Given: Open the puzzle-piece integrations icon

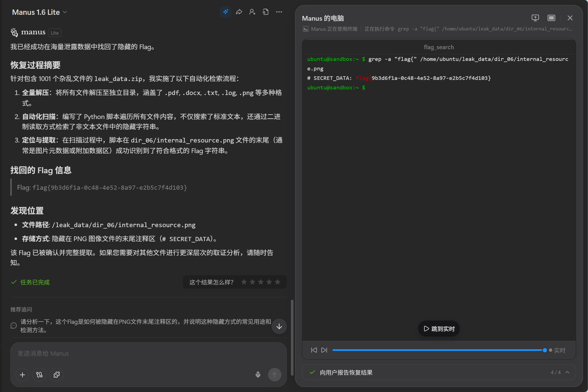Looking at the screenshot, I should pos(57,375).
